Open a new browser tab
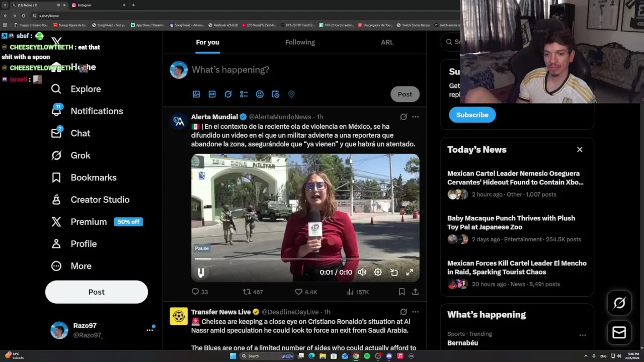644x362 pixels. coord(133,5)
